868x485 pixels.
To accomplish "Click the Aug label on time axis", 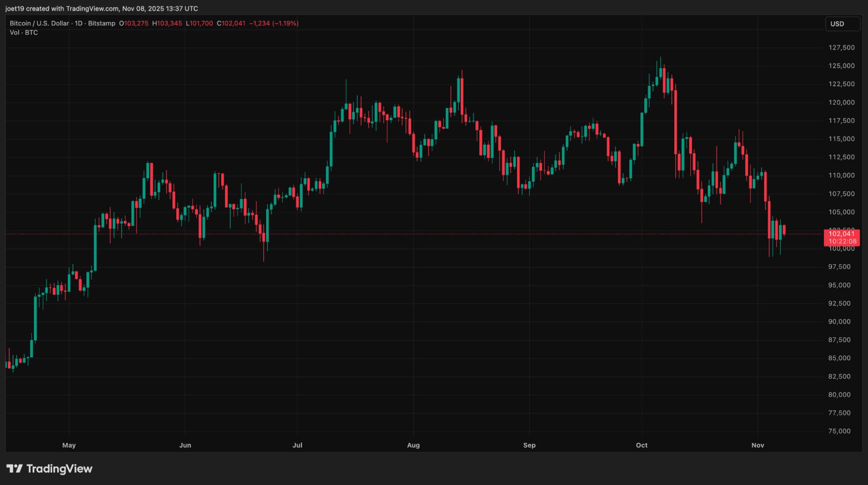I will (413, 445).
